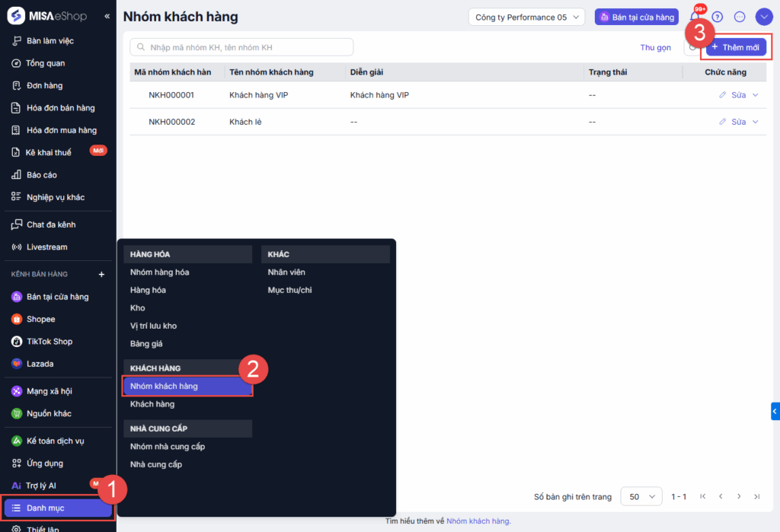Expand actions chevron for NKH000002 row
Screen dimensions: 780x532
click(756, 122)
